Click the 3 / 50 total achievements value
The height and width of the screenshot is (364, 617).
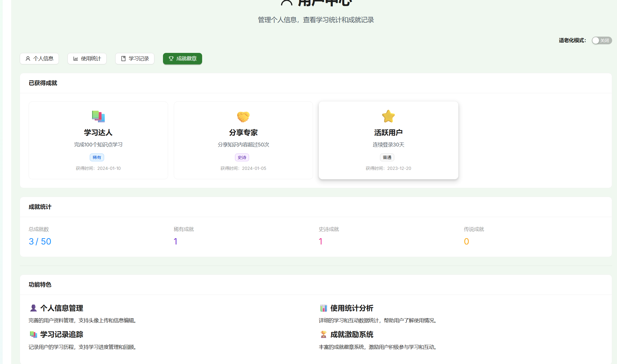click(x=40, y=242)
